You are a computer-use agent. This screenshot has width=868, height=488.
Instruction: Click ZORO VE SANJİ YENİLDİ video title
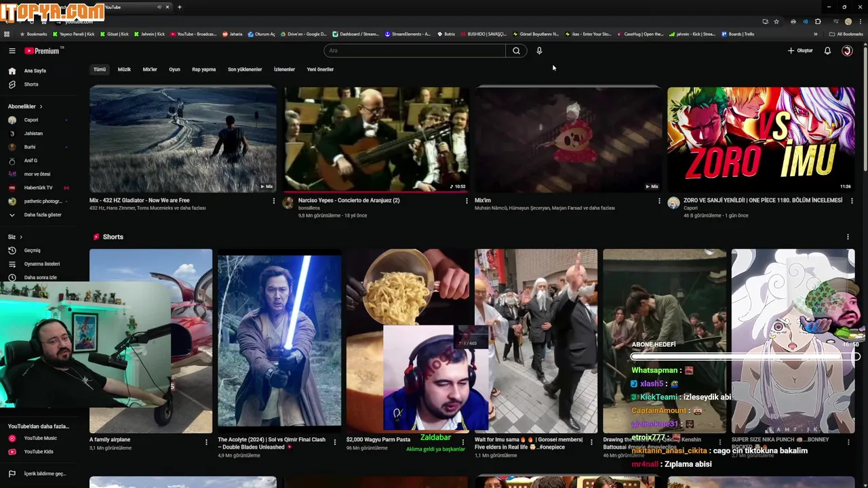[x=763, y=201]
